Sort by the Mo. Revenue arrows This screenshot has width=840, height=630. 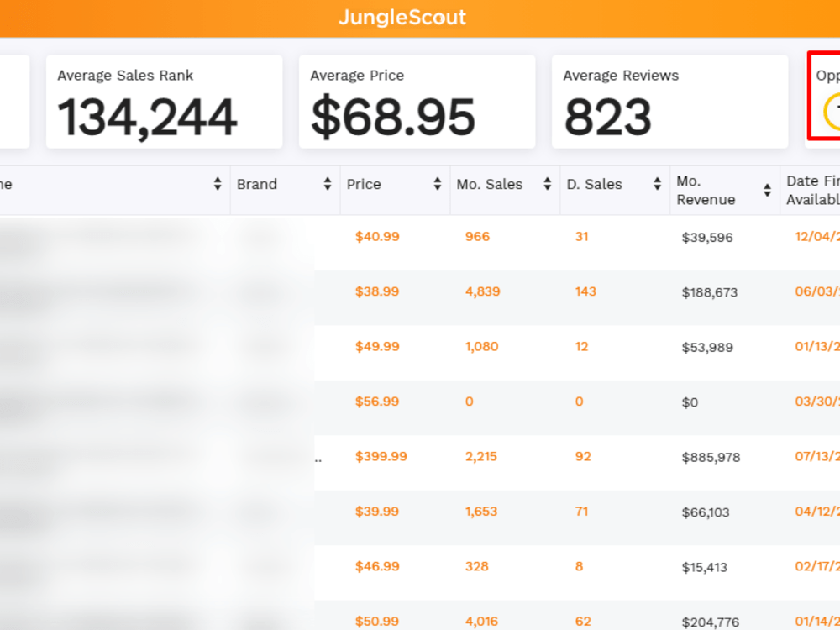[x=768, y=190]
